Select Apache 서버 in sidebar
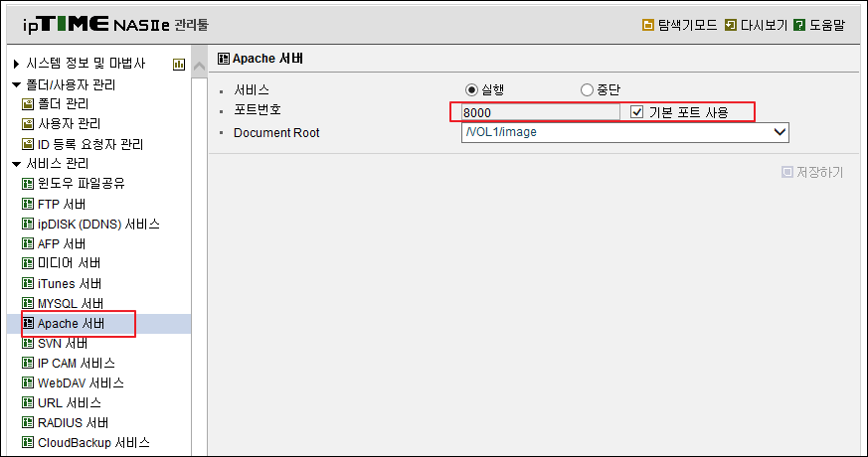The height and width of the screenshot is (457, 868). (71, 323)
